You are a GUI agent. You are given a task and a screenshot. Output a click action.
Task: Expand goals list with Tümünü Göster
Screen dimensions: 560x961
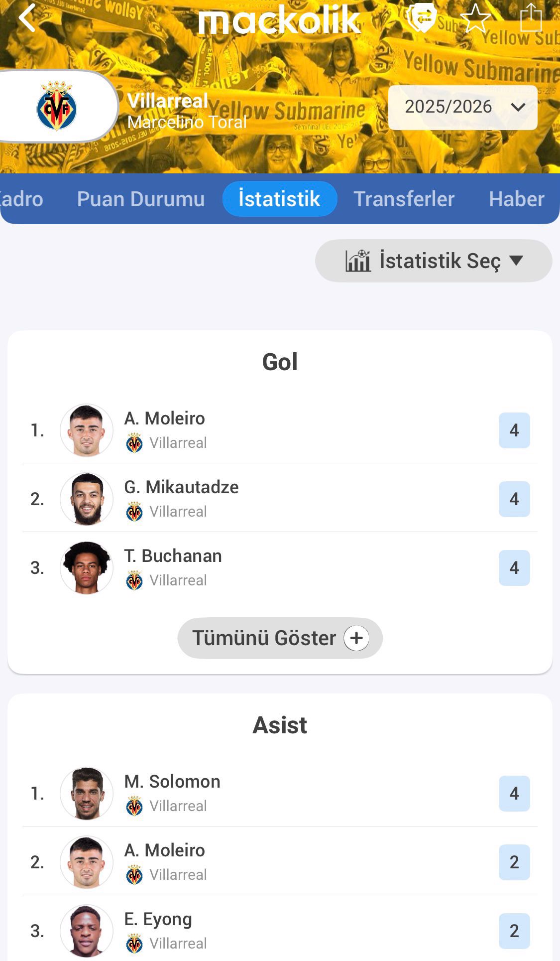click(264, 638)
